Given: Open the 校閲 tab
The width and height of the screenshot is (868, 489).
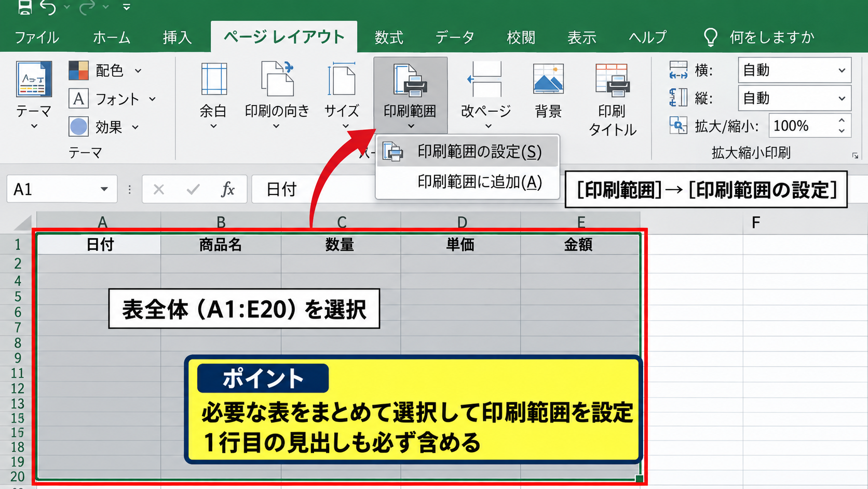Looking at the screenshot, I should point(521,37).
